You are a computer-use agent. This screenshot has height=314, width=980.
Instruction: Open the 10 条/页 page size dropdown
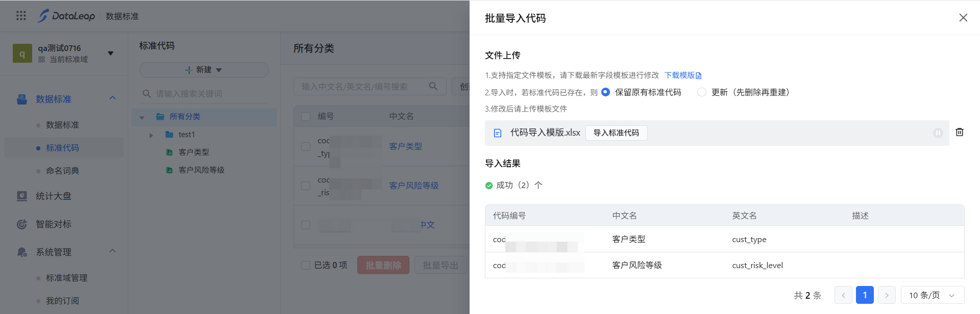click(932, 295)
